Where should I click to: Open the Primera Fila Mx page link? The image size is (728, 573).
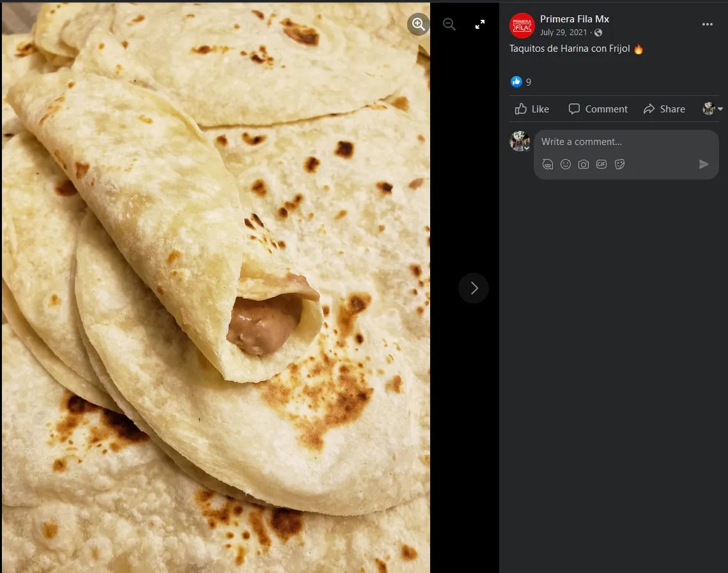(x=575, y=19)
